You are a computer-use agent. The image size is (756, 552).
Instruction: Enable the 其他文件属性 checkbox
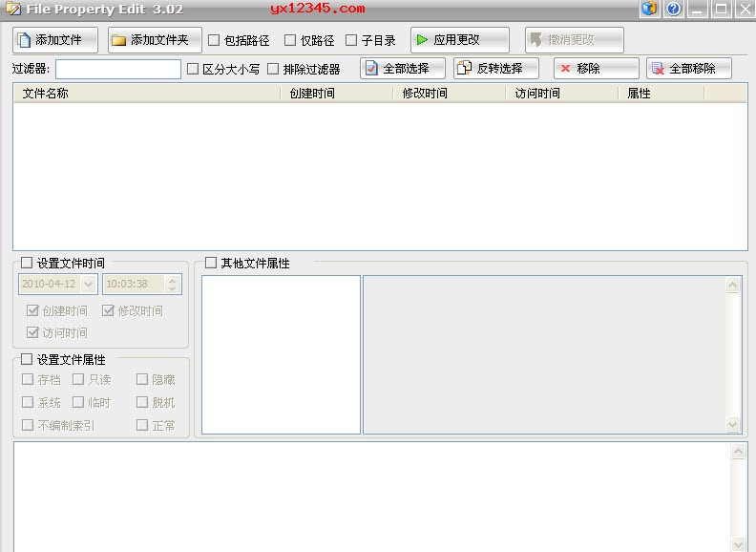click(x=211, y=263)
